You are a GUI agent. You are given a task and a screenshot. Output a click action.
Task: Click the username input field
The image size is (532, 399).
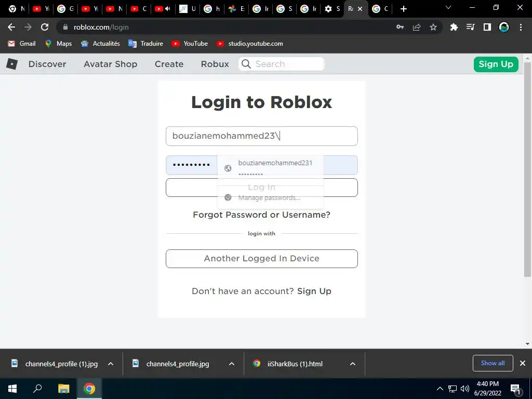click(x=262, y=136)
